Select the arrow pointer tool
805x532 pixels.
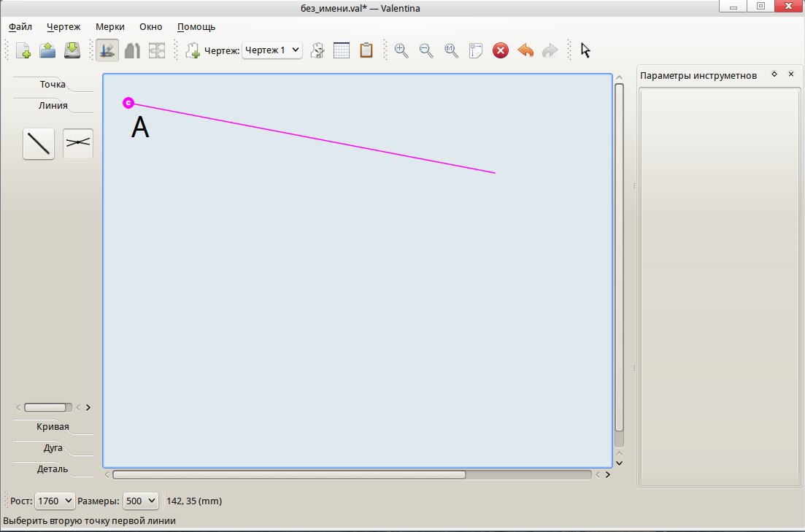click(585, 50)
